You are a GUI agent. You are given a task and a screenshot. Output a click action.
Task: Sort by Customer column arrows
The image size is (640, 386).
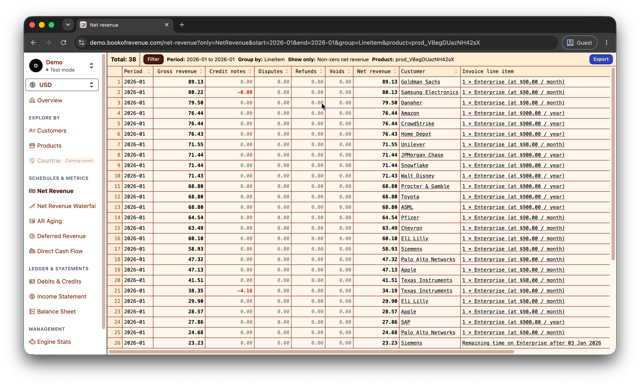tap(456, 71)
